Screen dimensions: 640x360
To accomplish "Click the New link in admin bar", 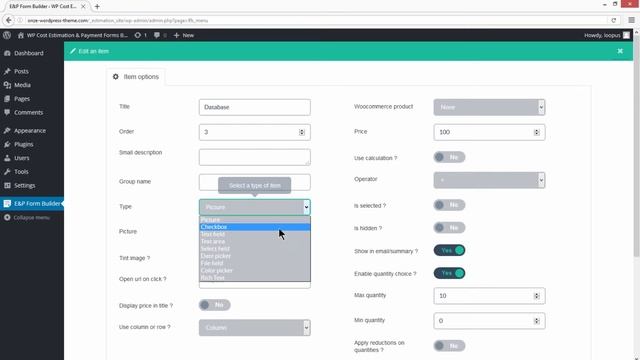I will point(188,35).
